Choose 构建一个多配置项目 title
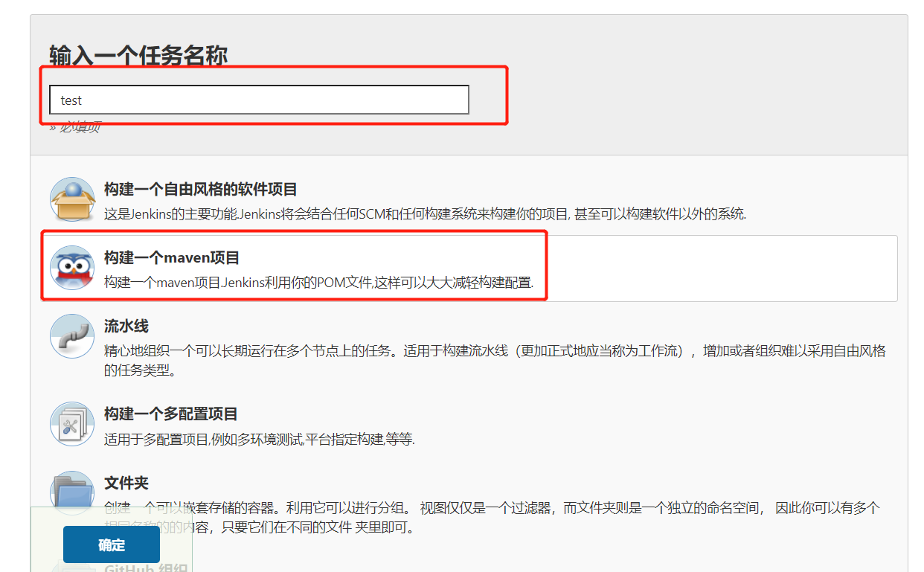 point(171,414)
